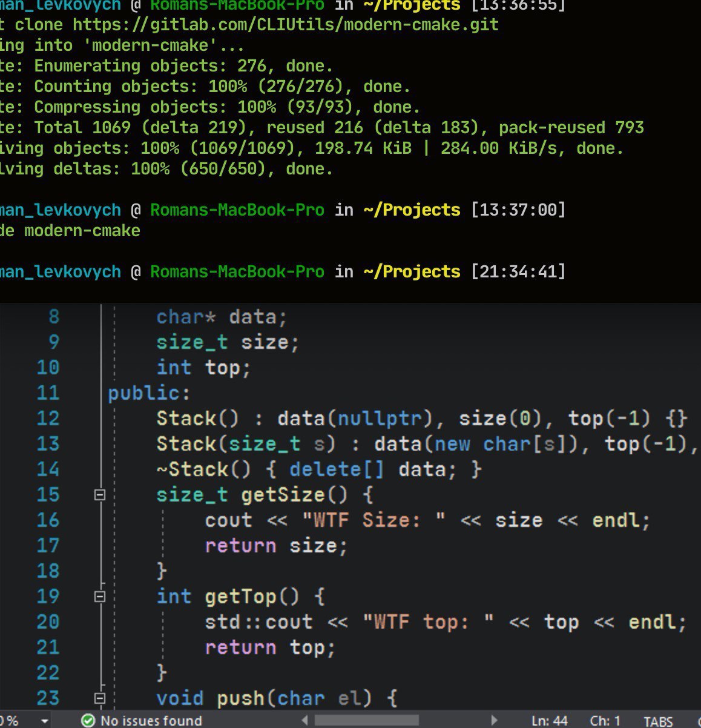Click the '~Stack()' destructor name
Viewport: 701px width, 728px height.
(203, 469)
